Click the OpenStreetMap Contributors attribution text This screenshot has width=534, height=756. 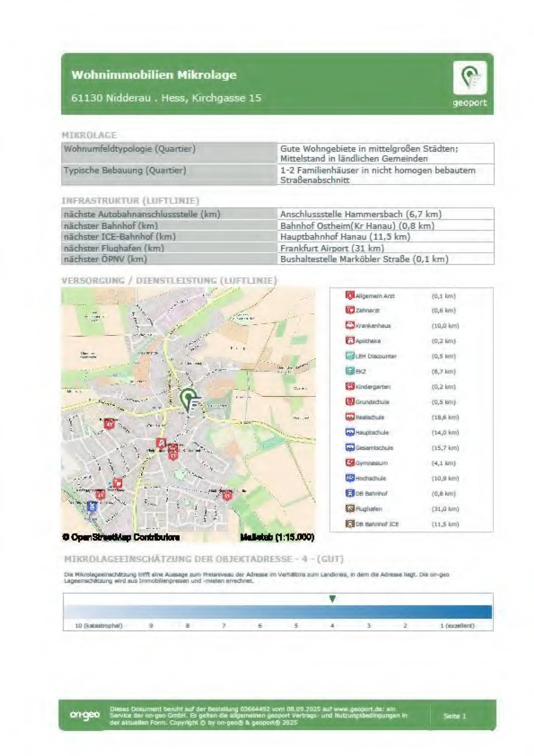click(121, 537)
